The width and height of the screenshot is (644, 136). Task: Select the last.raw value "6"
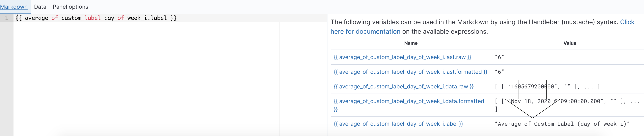pos(499,57)
